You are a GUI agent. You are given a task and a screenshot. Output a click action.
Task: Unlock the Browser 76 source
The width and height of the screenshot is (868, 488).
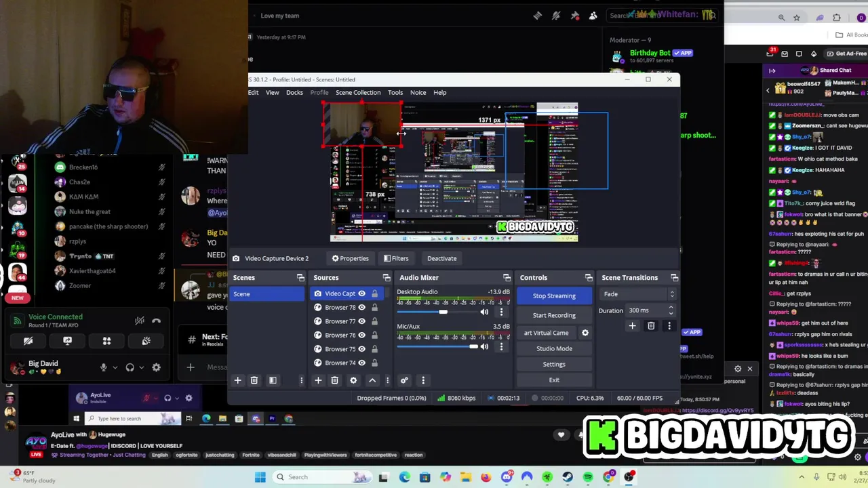[374, 335]
